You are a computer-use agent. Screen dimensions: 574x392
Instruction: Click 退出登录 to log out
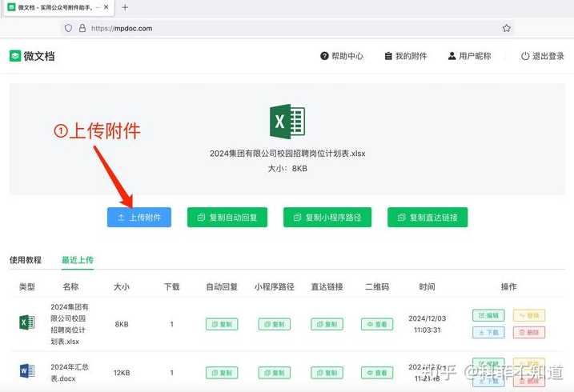tap(542, 56)
